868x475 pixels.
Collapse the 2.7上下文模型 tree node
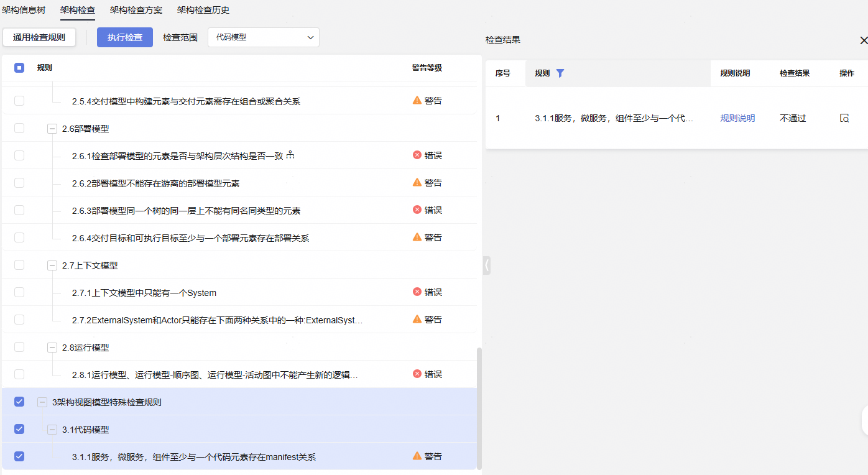point(52,265)
